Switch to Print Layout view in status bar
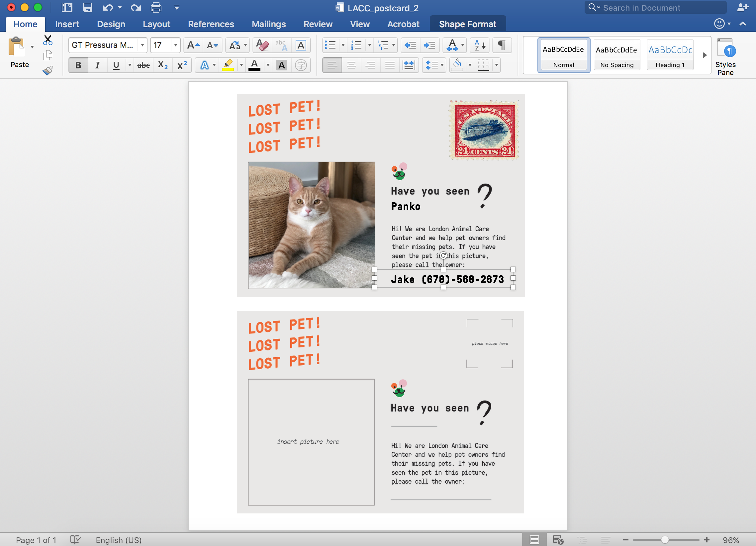This screenshot has height=546, width=756. click(x=534, y=539)
